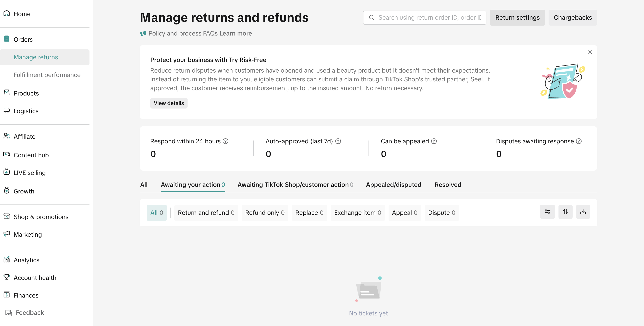
Task: Click the Growth medal icon
Action: (7, 190)
